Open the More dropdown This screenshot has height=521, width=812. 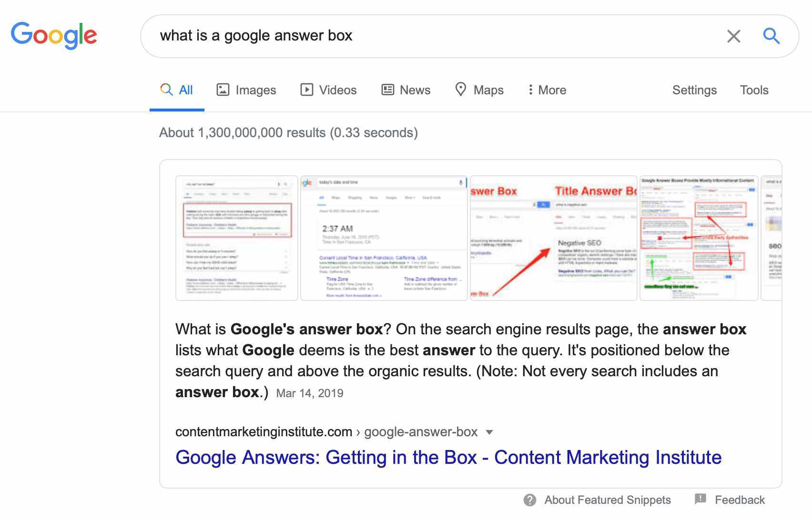tap(547, 90)
